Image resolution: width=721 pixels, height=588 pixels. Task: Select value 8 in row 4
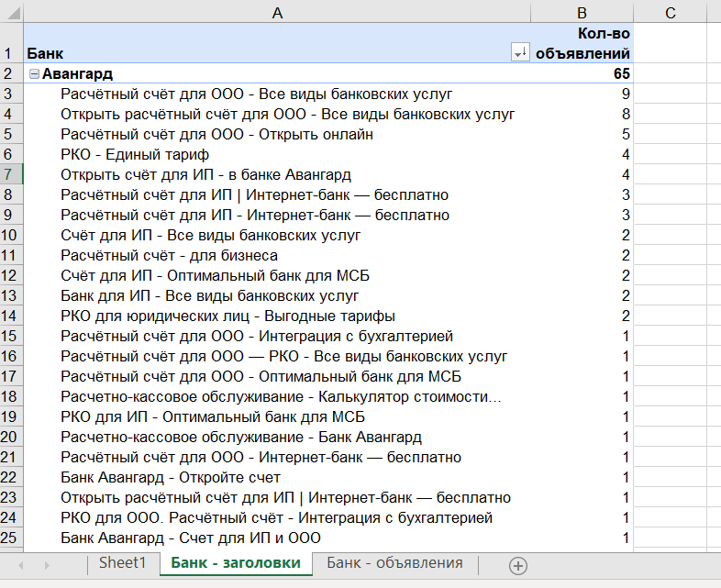pyautogui.click(x=582, y=114)
